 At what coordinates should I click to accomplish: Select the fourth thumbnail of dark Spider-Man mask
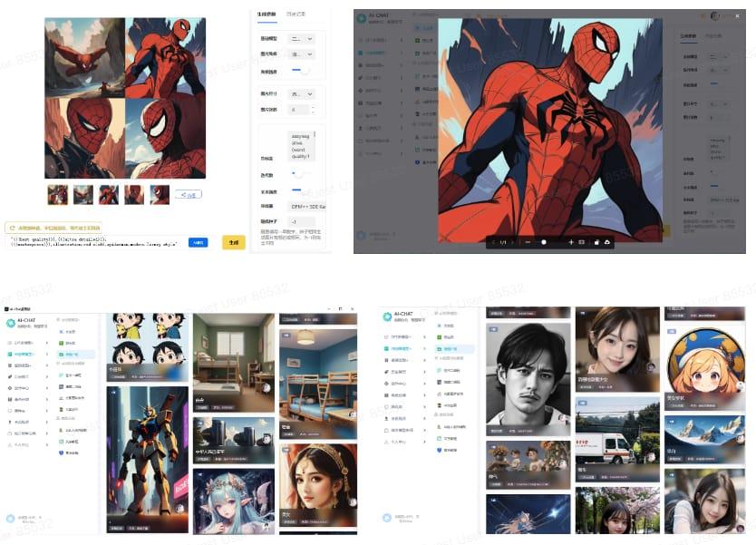point(134,195)
